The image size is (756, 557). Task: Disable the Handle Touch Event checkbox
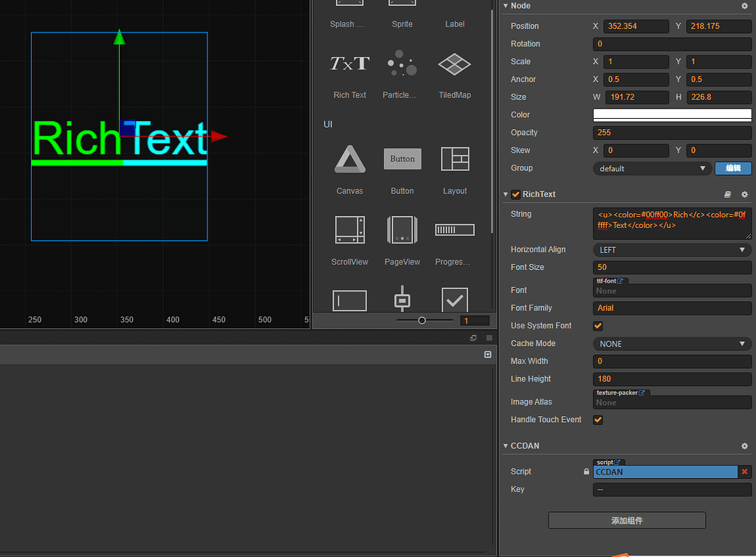point(597,419)
